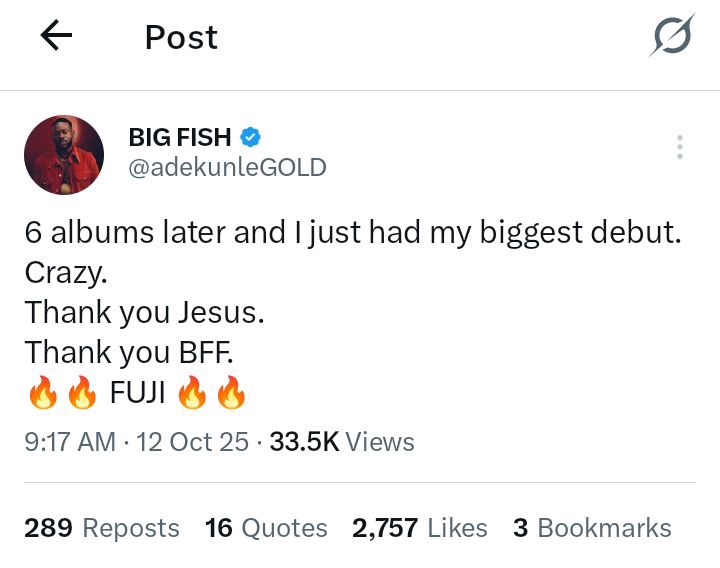Tap the blue verified badge beside BIG FISH
720x568 pixels.
coord(253,136)
